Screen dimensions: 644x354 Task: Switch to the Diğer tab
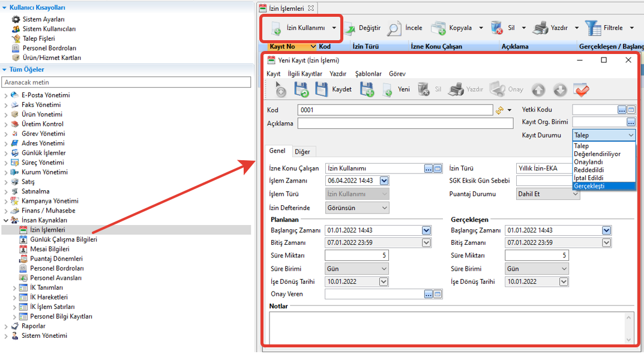click(302, 152)
